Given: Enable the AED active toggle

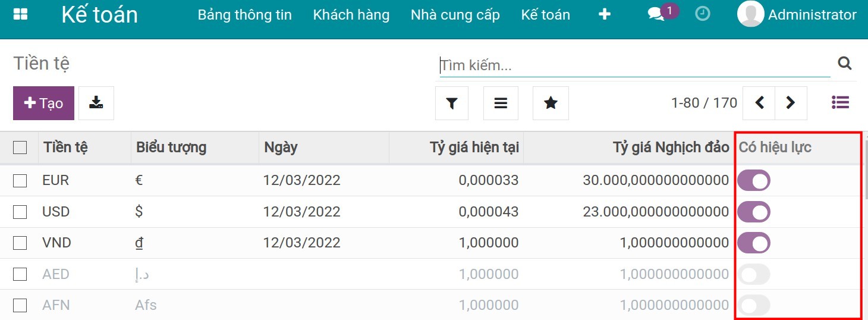Looking at the screenshot, I should click(x=754, y=274).
